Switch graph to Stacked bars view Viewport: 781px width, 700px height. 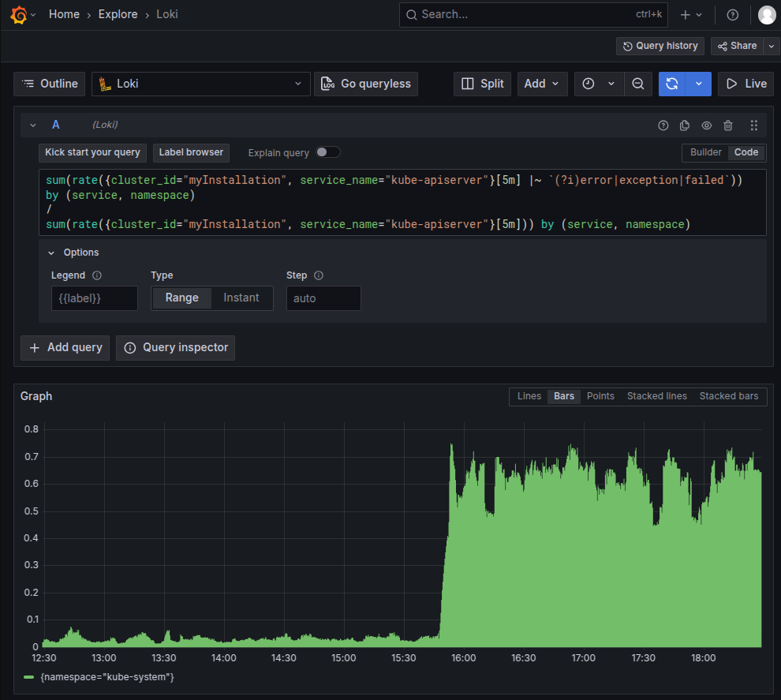[728, 396]
